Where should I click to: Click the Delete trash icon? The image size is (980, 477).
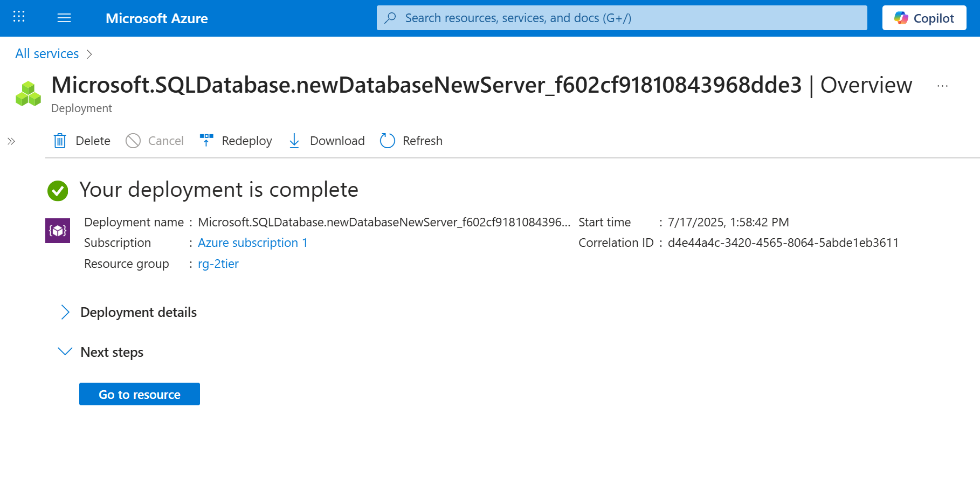(x=60, y=141)
